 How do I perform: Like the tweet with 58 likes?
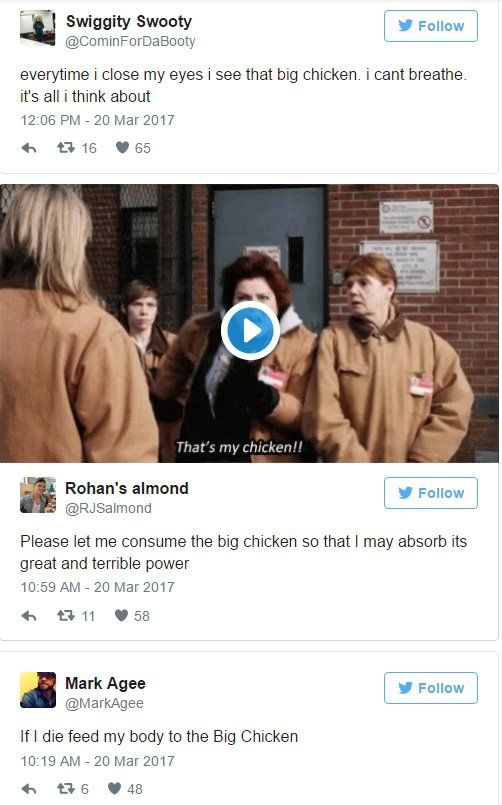point(121,615)
